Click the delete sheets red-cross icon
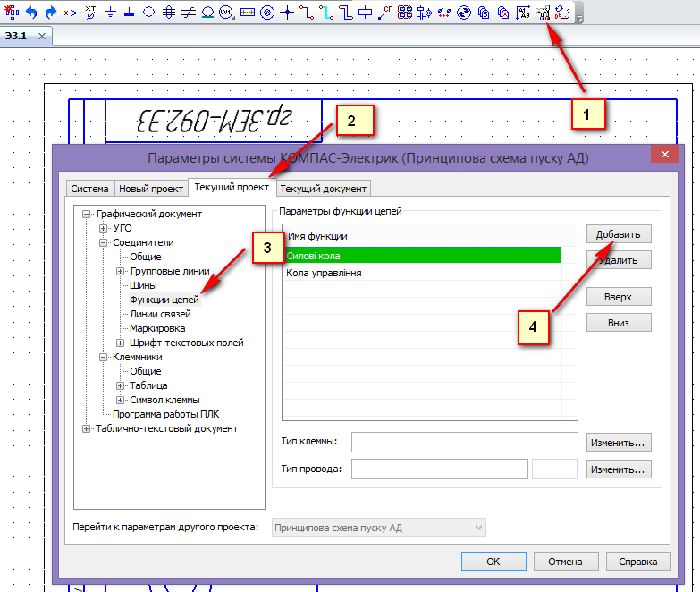The width and height of the screenshot is (700, 592). click(x=503, y=12)
